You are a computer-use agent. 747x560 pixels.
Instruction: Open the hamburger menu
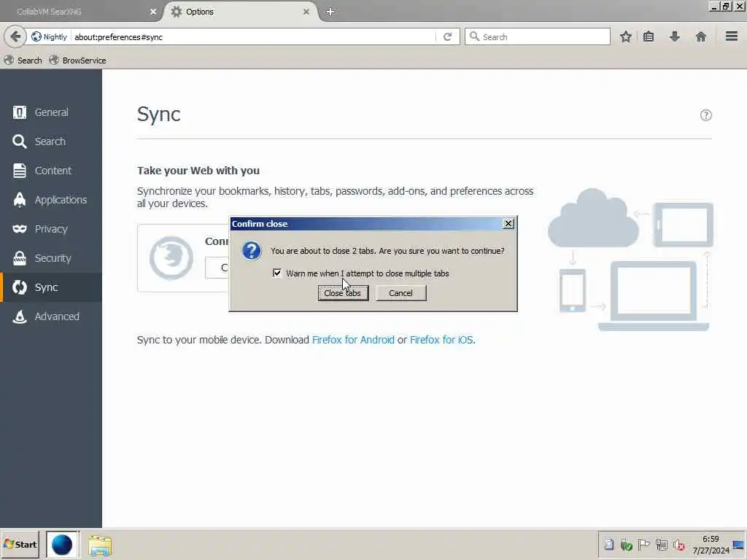pyautogui.click(x=732, y=36)
